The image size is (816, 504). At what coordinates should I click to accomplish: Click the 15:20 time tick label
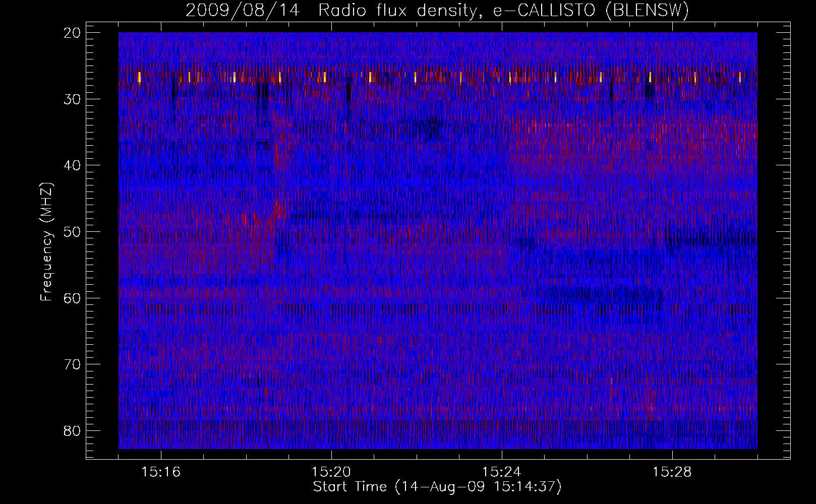tap(331, 472)
